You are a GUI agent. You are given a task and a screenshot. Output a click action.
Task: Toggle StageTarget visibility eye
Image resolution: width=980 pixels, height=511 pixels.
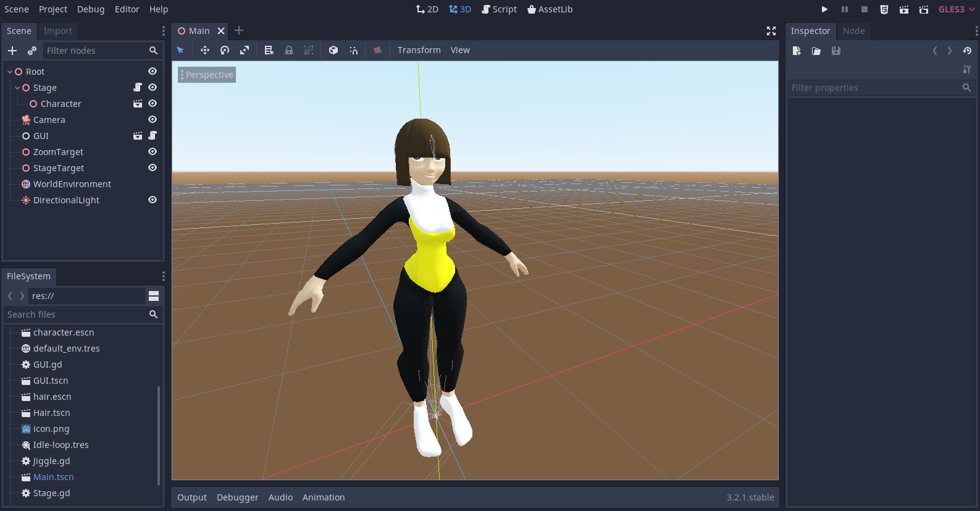153,168
